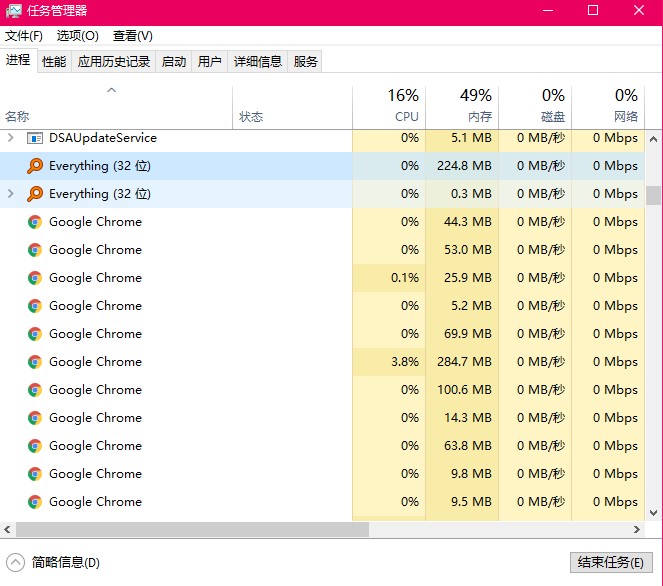This screenshot has height=586, width=663.
Task: Sort by the 名称 column header
Action: (116, 108)
